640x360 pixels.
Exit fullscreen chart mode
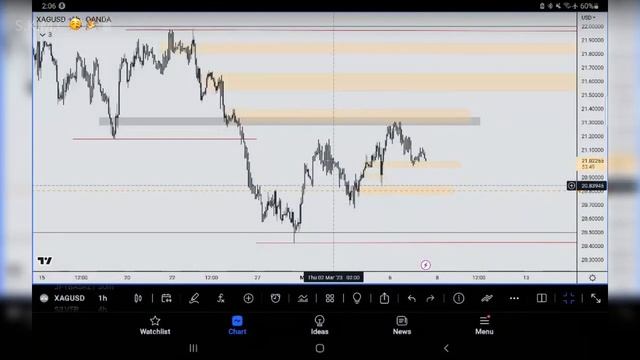[569, 298]
